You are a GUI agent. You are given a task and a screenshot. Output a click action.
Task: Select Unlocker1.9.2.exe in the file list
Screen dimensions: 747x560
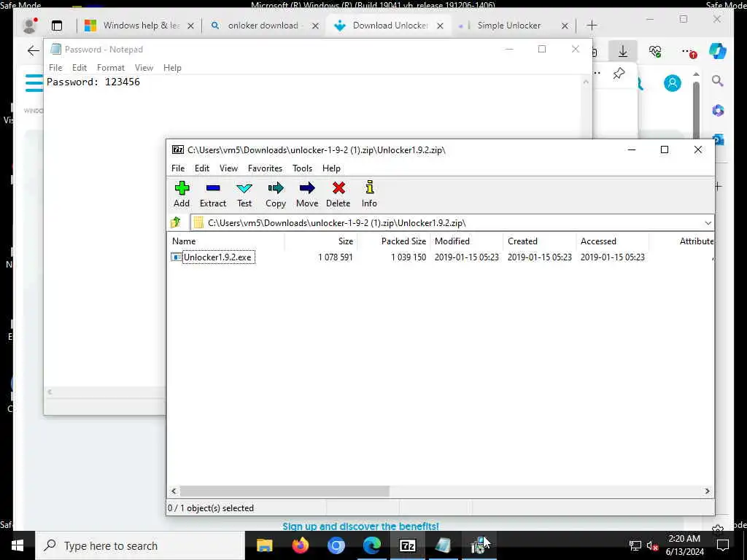click(217, 257)
